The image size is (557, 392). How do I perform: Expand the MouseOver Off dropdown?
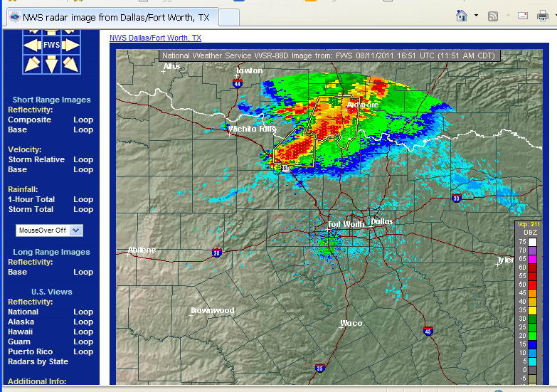pos(49,231)
